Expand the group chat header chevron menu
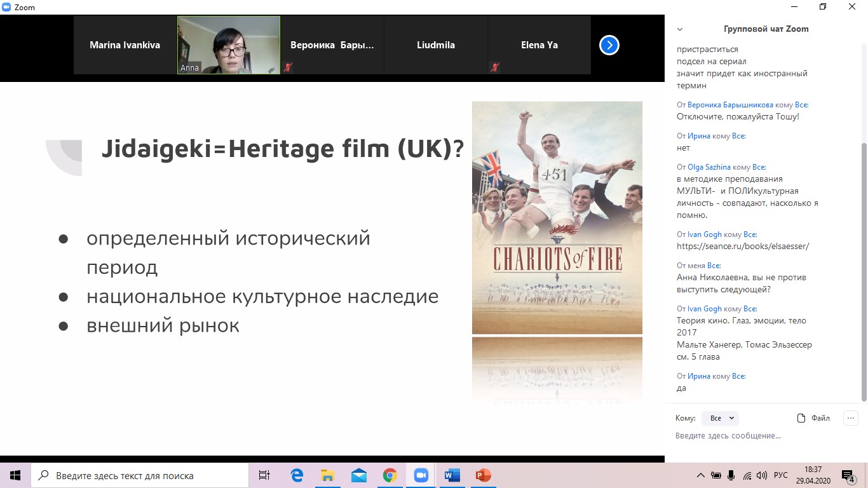The height and width of the screenshot is (488, 868). coord(680,29)
